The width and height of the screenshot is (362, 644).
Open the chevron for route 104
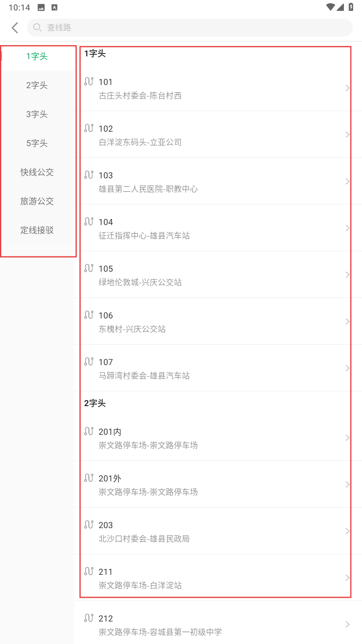(x=347, y=228)
